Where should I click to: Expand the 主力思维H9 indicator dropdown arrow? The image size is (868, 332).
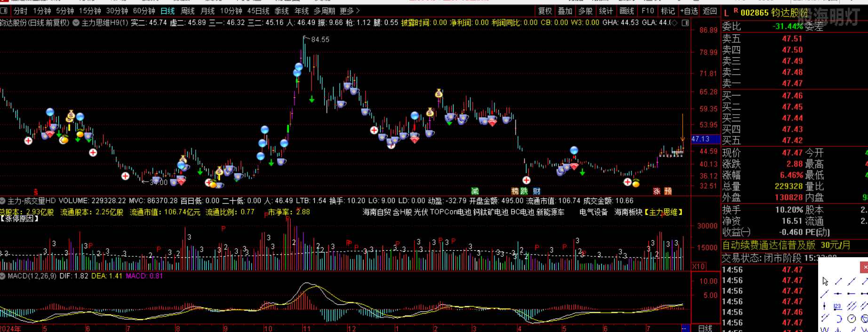[x=76, y=23]
